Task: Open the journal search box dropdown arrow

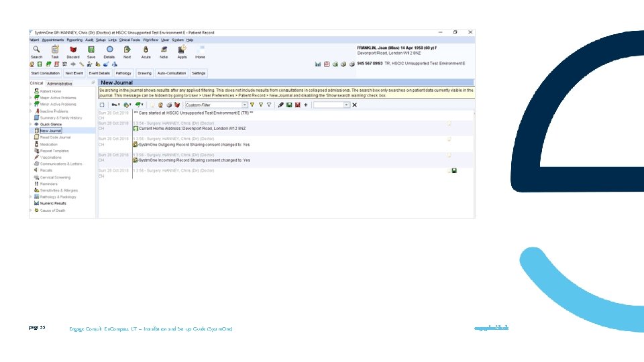Action: [x=346, y=105]
